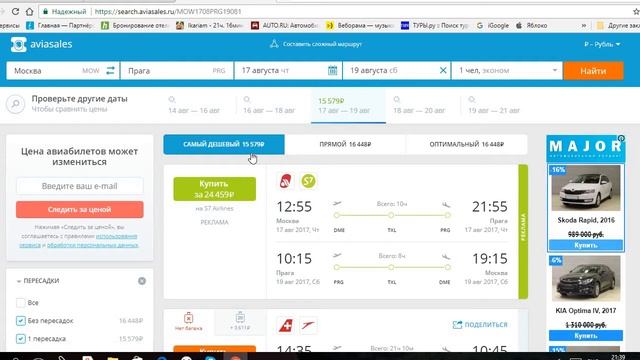Click Следить за ценой button
Image resolution: width=640 pixels, height=360 pixels.
point(80,209)
